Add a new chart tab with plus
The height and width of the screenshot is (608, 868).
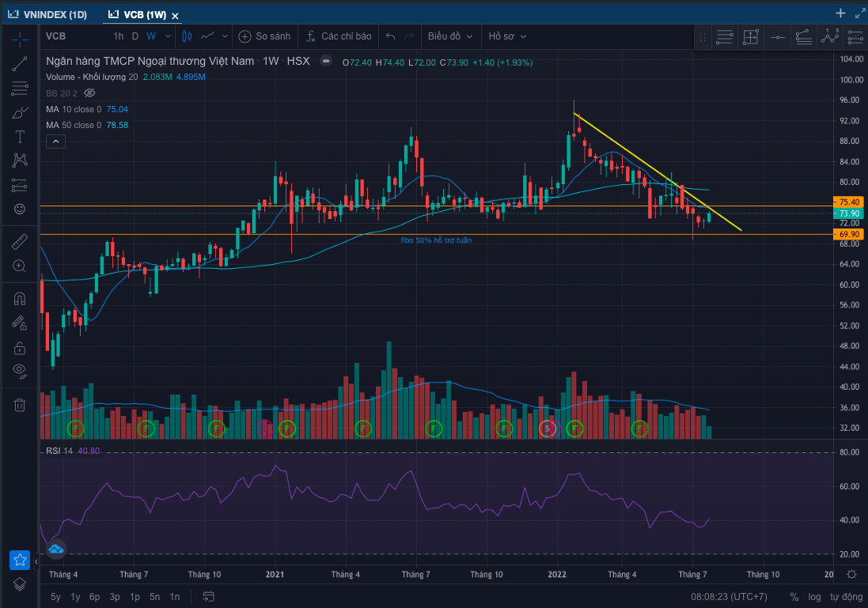[x=840, y=13]
